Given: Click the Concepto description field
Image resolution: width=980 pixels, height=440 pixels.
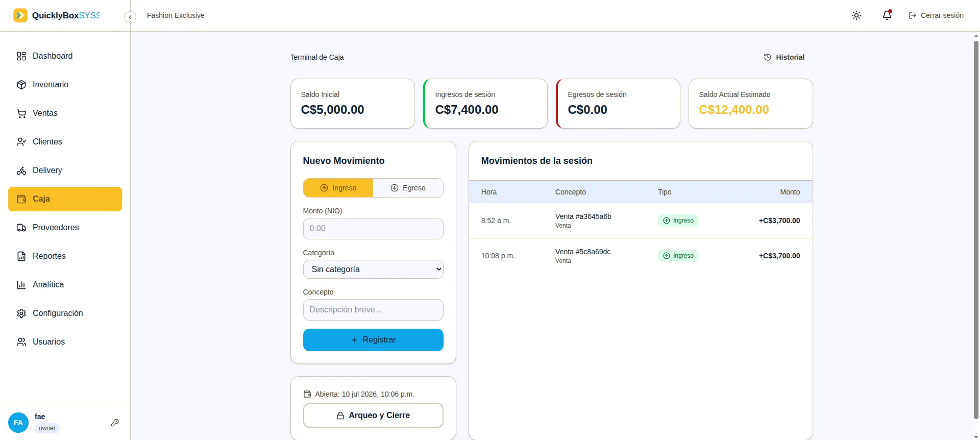Looking at the screenshot, I should pos(373,310).
